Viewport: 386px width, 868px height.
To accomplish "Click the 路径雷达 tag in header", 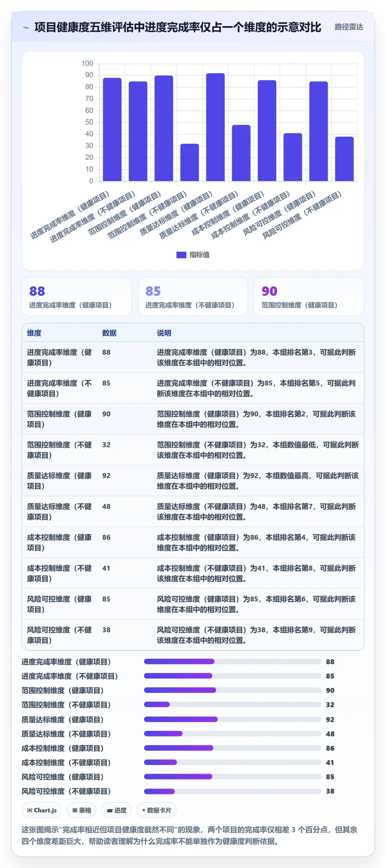I will pos(349,27).
